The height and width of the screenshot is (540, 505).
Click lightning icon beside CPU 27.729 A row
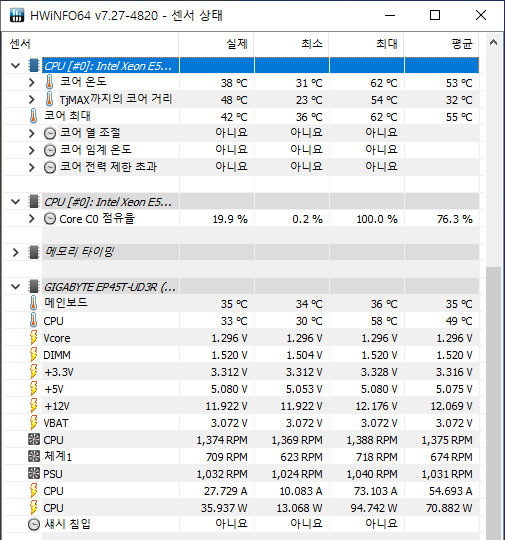[x=33, y=490]
